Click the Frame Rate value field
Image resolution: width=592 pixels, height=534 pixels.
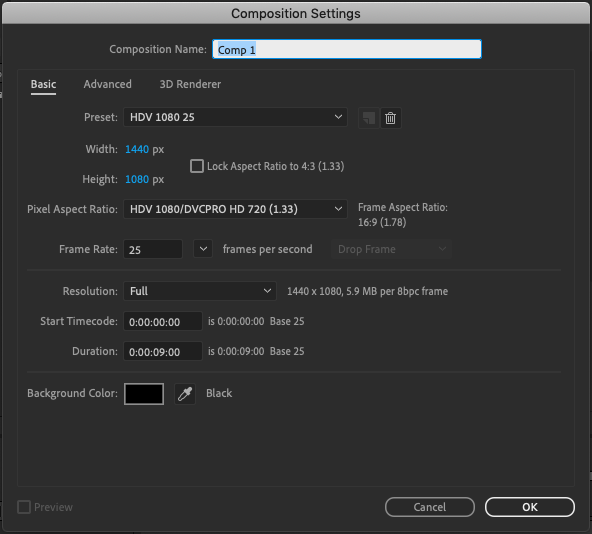153,249
